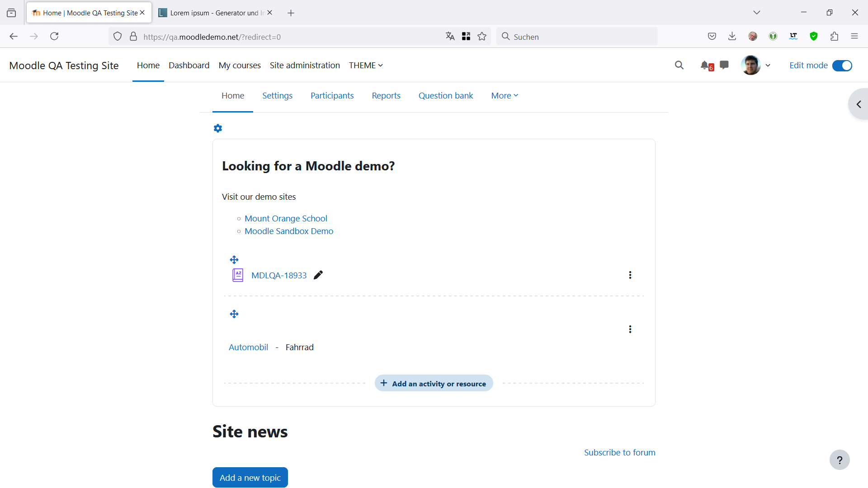
Task: Click the move icon above MDLQA-18933
Action: [234, 260]
